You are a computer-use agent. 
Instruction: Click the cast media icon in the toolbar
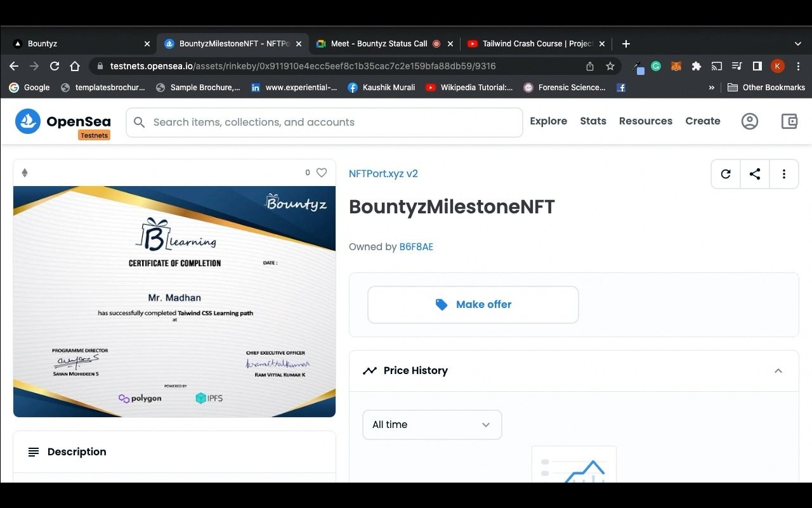717,66
